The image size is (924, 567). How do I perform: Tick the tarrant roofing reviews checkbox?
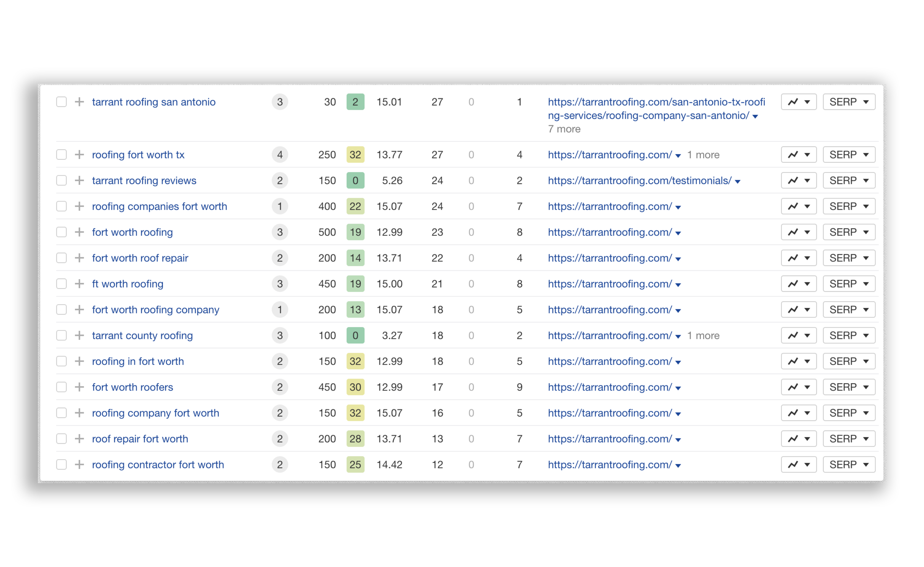point(62,180)
